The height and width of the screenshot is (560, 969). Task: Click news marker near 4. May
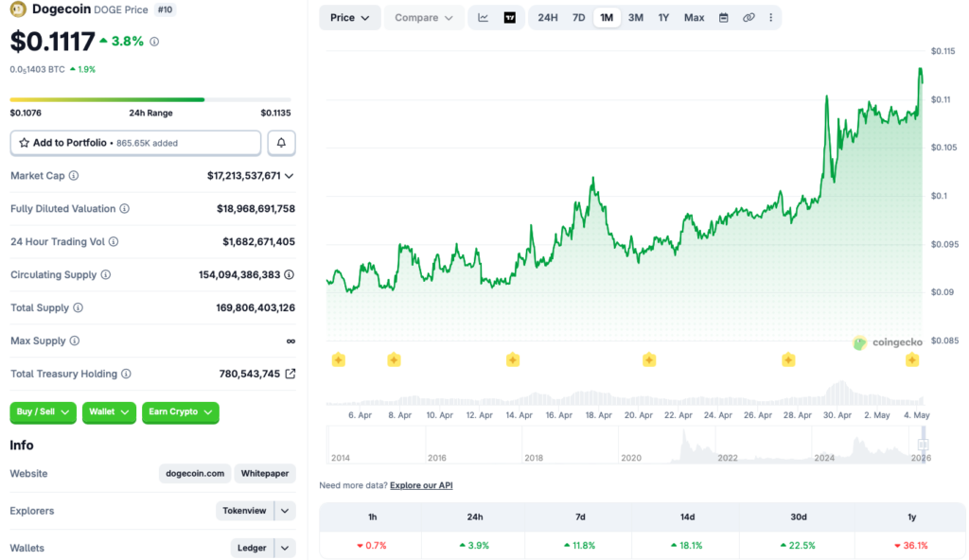coord(912,359)
